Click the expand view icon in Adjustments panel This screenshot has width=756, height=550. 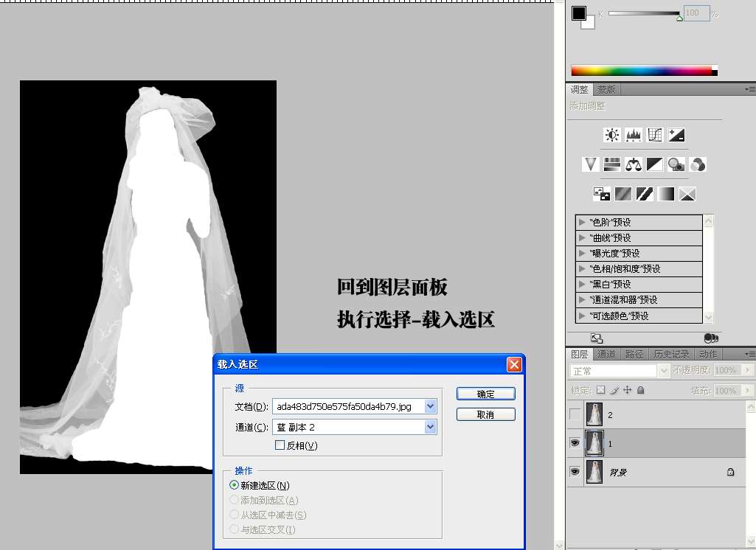[x=597, y=338]
